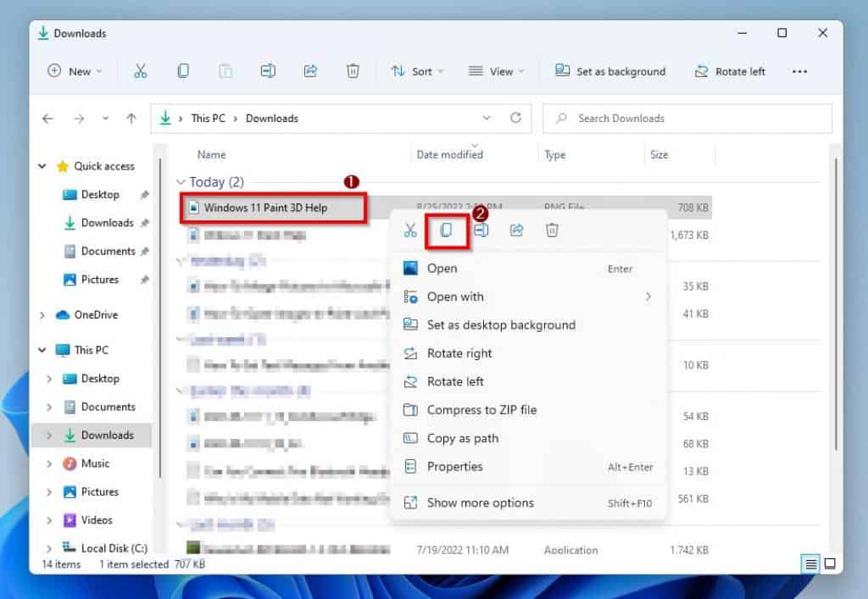Expand the Local Disk (C:) node

click(x=49, y=549)
